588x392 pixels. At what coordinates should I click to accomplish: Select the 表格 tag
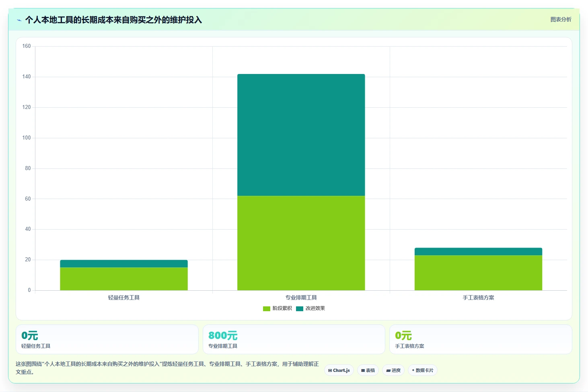tap(368, 370)
